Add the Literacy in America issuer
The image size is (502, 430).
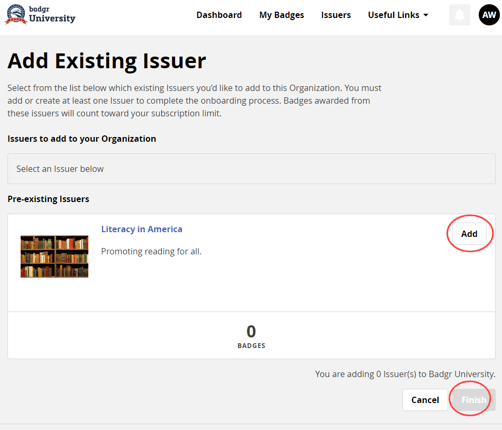point(469,234)
